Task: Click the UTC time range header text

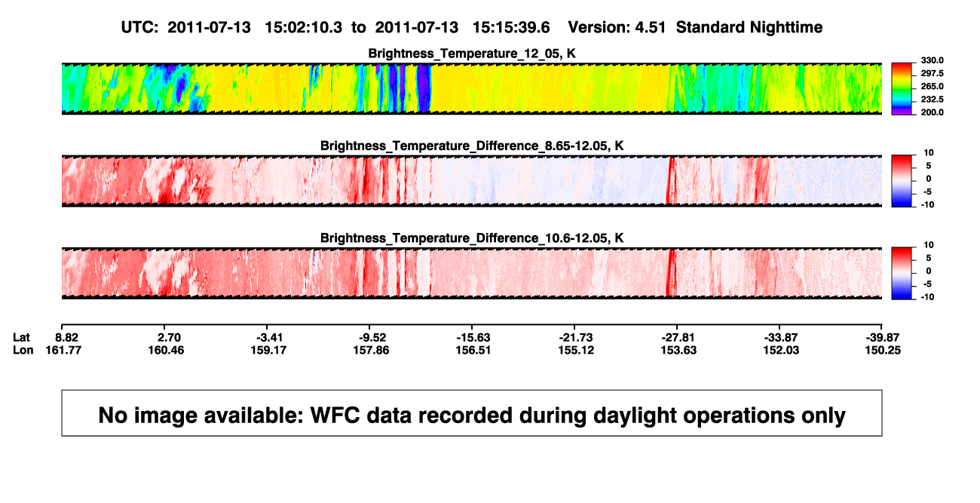Action: pos(335,27)
